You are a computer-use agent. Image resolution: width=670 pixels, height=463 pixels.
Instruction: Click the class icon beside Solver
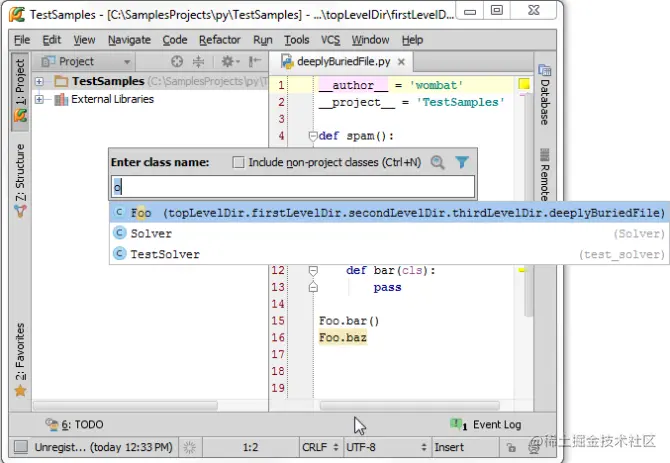[x=120, y=233]
